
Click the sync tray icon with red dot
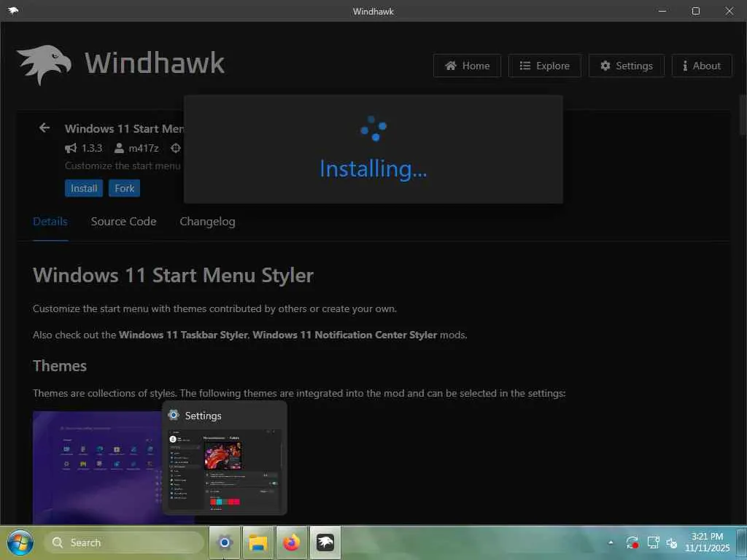632,542
